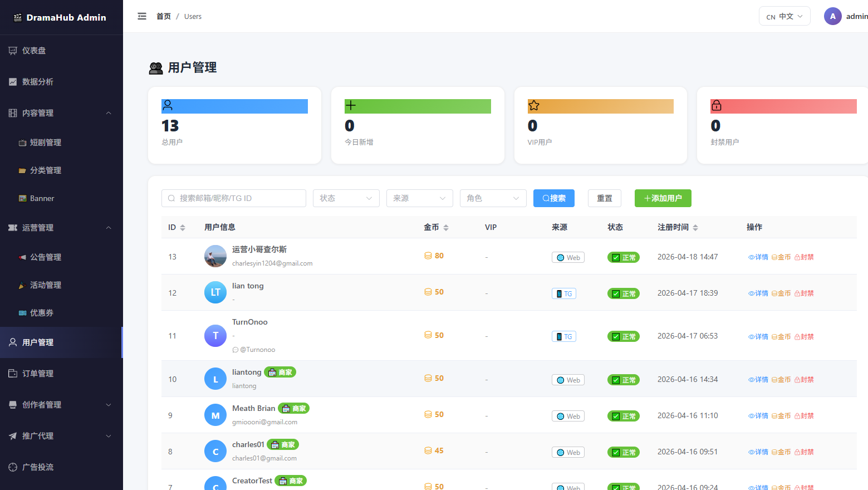The height and width of the screenshot is (490, 868).
Task: Click the star icon on VIP users card
Action: pyautogui.click(x=534, y=105)
